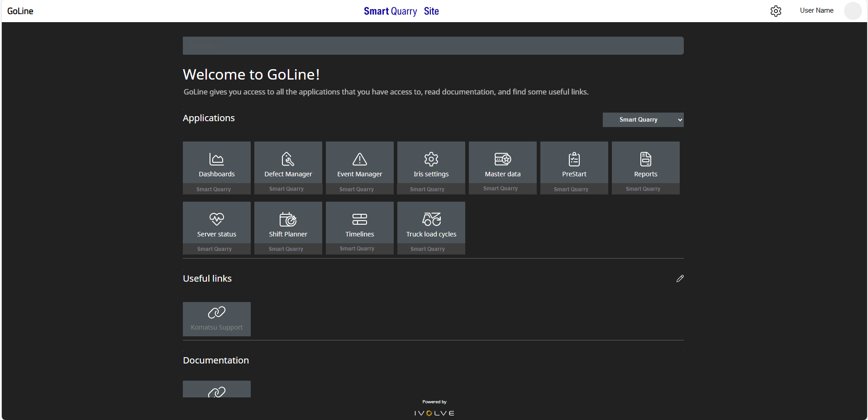
Task: Open Shift Planner calendar icon
Action: 288,219
